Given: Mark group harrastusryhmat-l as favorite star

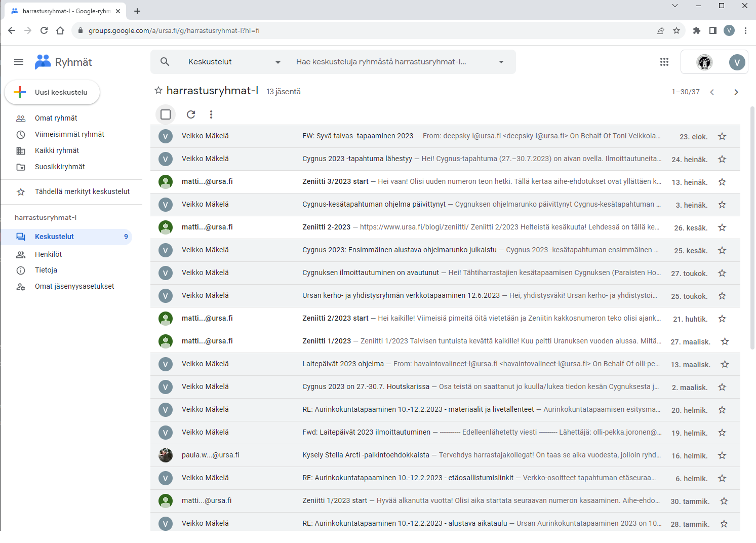Looking at the screenshot, I should (x=158, y=91).
